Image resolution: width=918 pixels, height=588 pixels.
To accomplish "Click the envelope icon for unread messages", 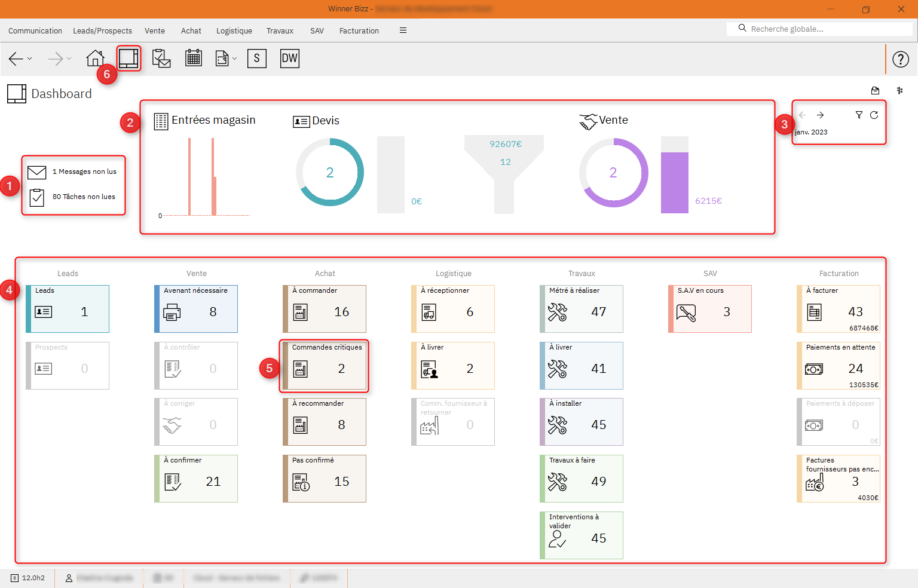I will click(x=36, y=172).
